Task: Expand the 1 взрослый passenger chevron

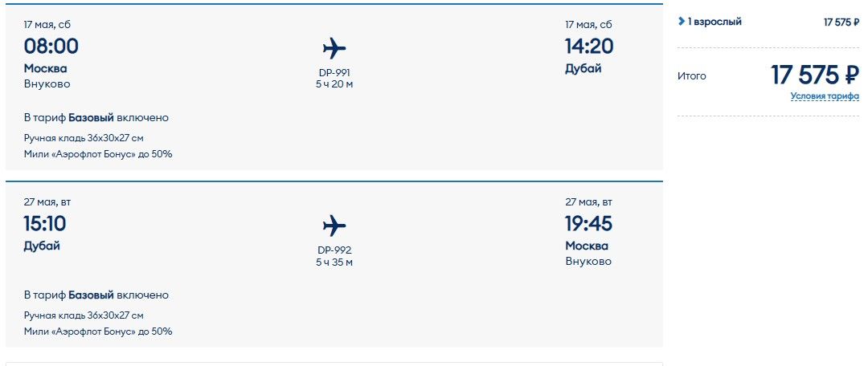Action: pyautogui.click(x=682, y=22)
